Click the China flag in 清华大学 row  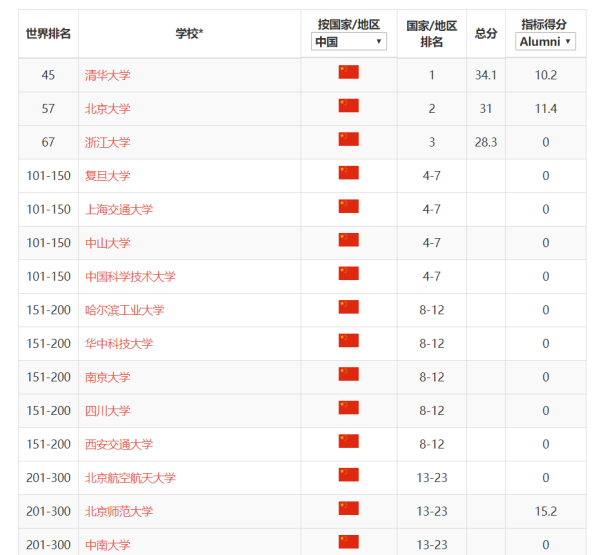pos(349,72)
